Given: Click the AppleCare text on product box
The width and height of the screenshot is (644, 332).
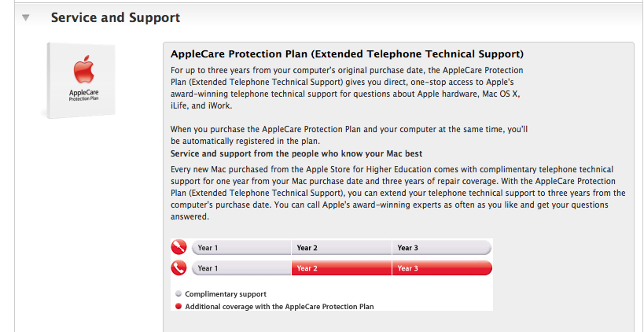Looking at the screenshot, I should coord(84,93).
